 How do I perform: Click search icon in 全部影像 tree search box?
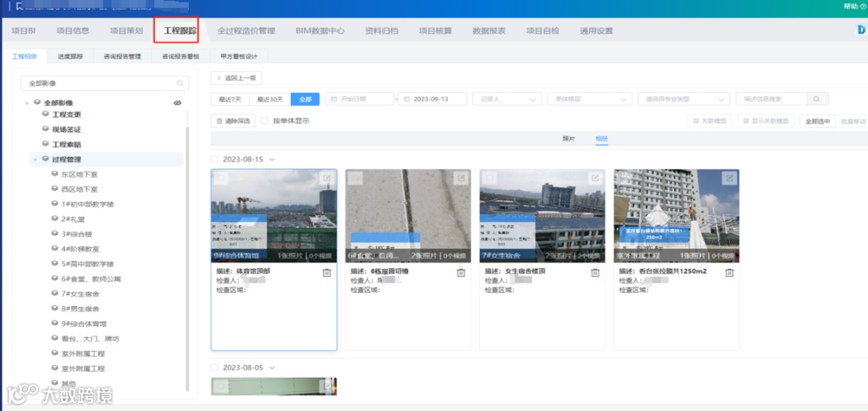[180, 83]
